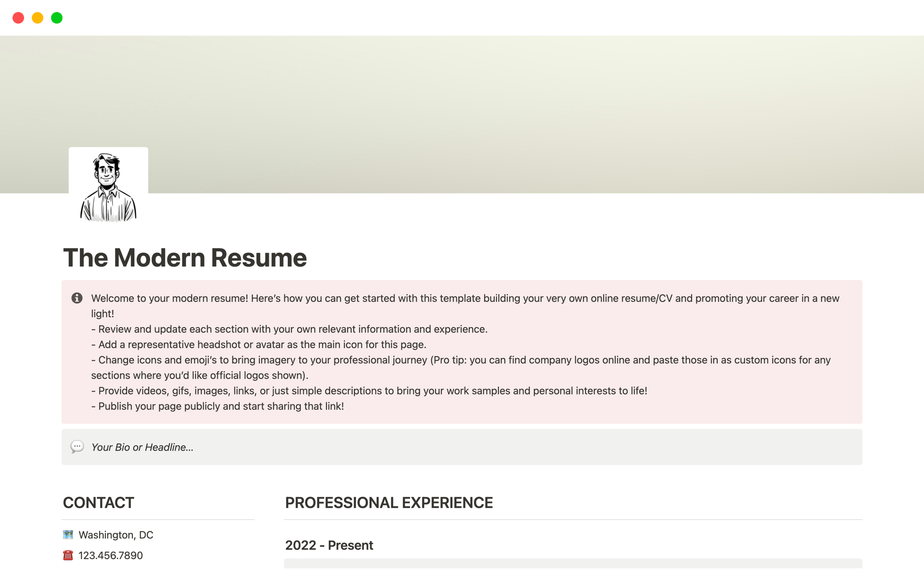Click the 'Review and update each section' line
The width and height of the screenshot is (924, 578).
(289, 329)
